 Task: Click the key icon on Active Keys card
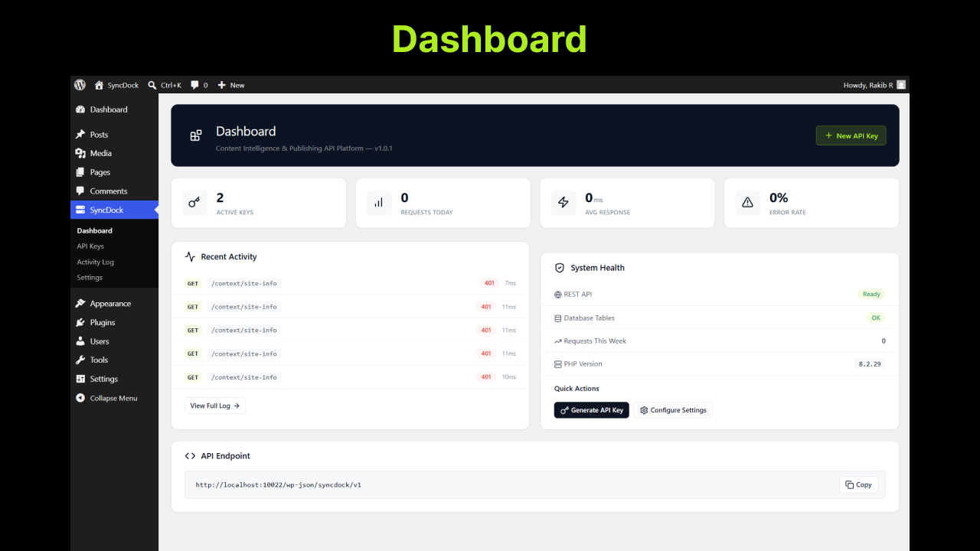click(x=194, y=203)
